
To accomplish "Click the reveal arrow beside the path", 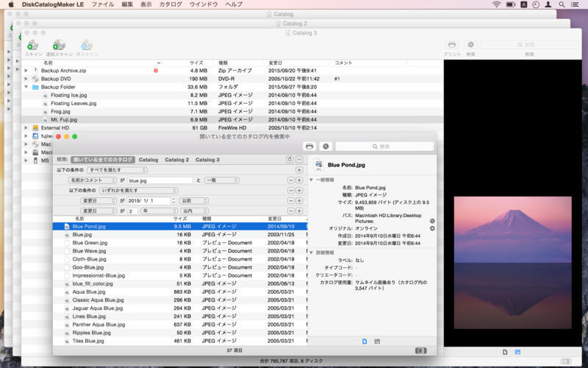I will click(x=432, y=221).
